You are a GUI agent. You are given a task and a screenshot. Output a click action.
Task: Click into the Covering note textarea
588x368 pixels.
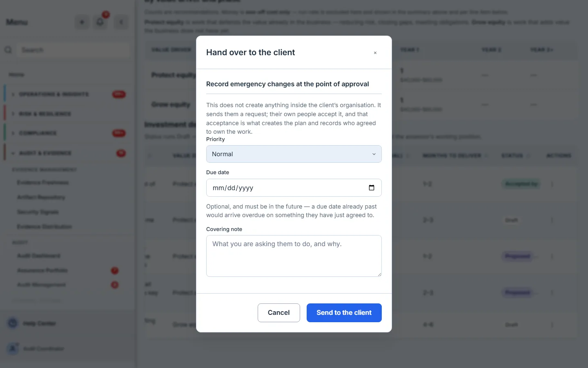pos(294,256)
